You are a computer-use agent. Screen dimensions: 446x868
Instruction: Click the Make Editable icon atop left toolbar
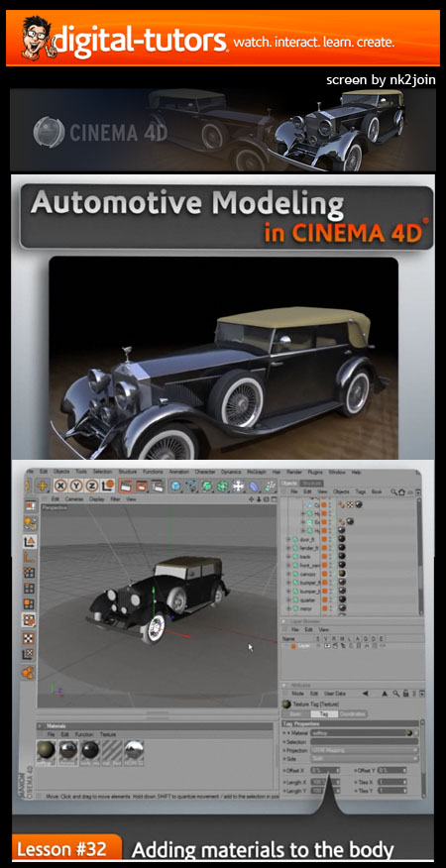point(30,506)
